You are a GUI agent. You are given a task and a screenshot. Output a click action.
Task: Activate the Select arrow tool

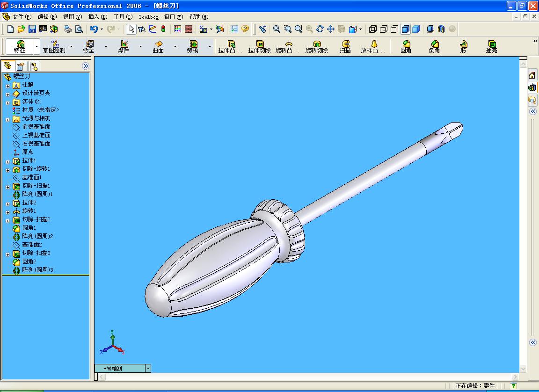point(131,29)
